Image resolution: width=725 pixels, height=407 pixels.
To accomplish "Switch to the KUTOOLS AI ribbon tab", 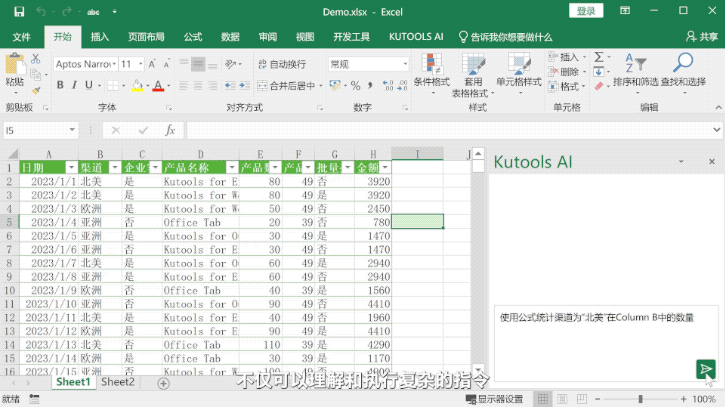I will click(x=416, y=37).
